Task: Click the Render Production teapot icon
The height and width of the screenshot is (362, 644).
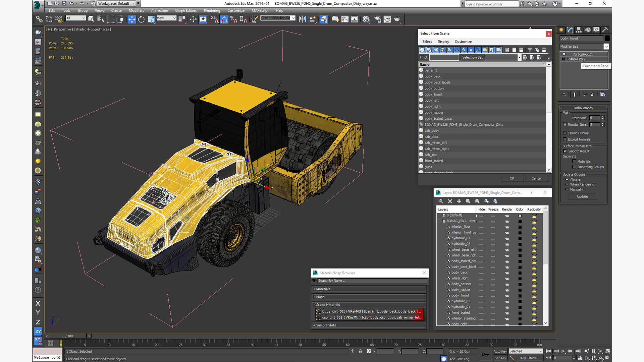Action: (397, 19)
